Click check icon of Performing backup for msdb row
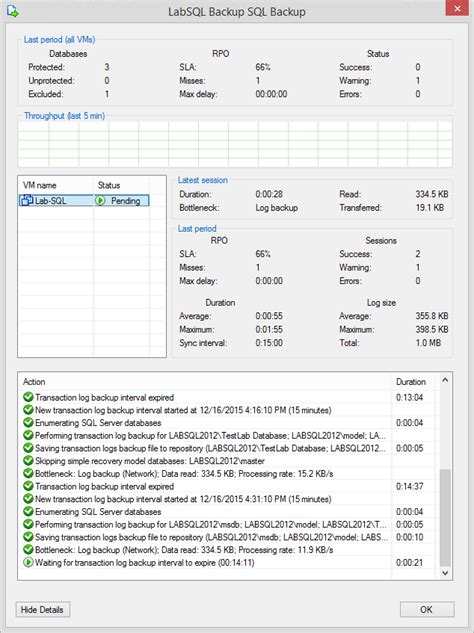The height and width of the screenshot is (633, 474). click(x=28, y=524)
